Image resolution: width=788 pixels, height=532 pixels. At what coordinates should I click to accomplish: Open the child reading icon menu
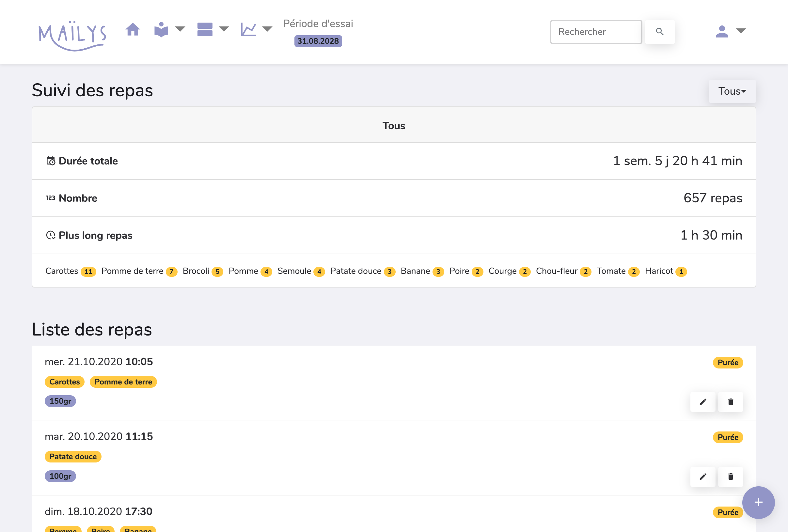161,29
